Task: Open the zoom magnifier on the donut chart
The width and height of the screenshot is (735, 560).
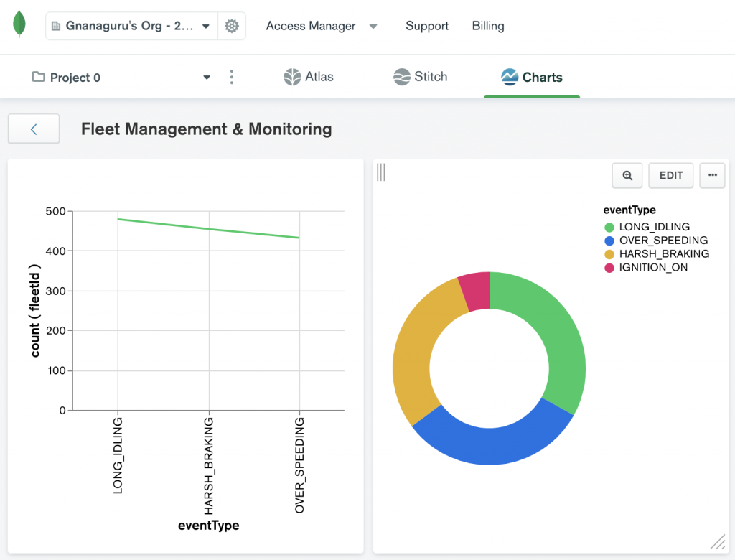Action: pos(627,175)
